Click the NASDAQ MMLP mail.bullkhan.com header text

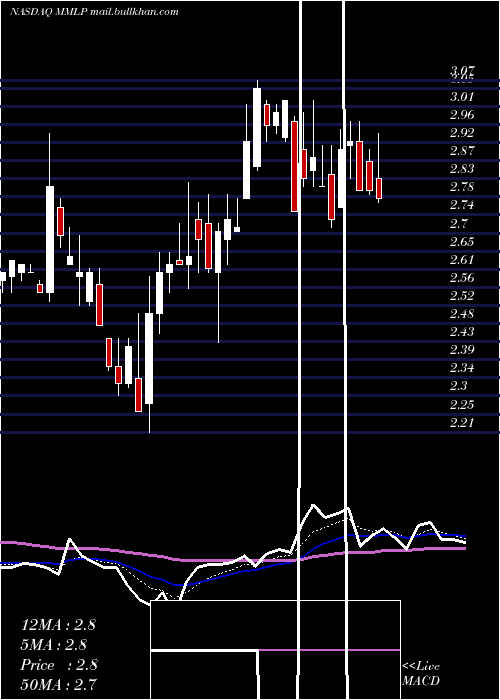point(94,12)
